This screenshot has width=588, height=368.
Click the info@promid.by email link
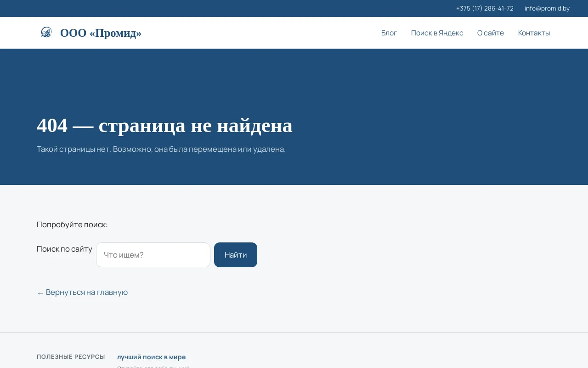(547, 8)
